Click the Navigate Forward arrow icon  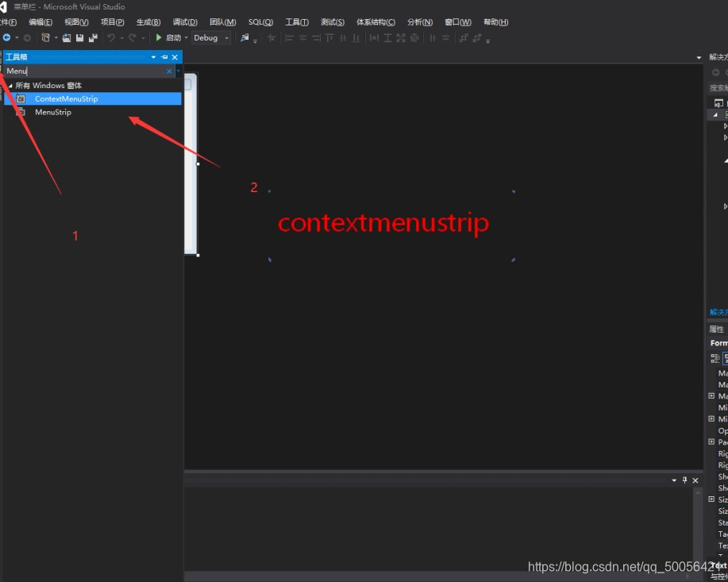click(x=28, y=37)
